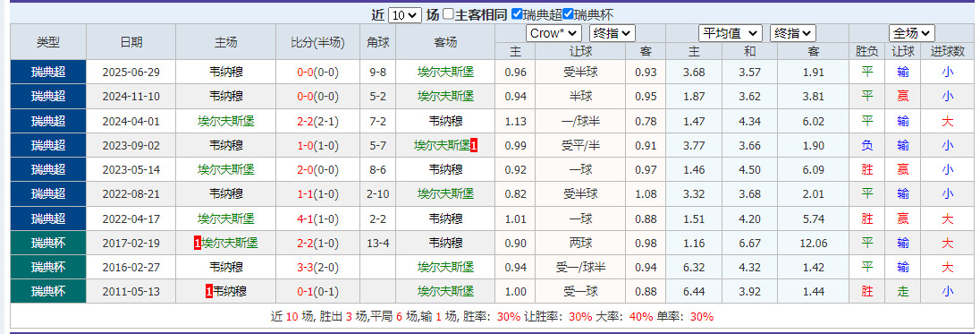Open the 全场 period dropdown
Viewport: 980px width, 334px height.
pyautogui.click(x=912, y=33)
